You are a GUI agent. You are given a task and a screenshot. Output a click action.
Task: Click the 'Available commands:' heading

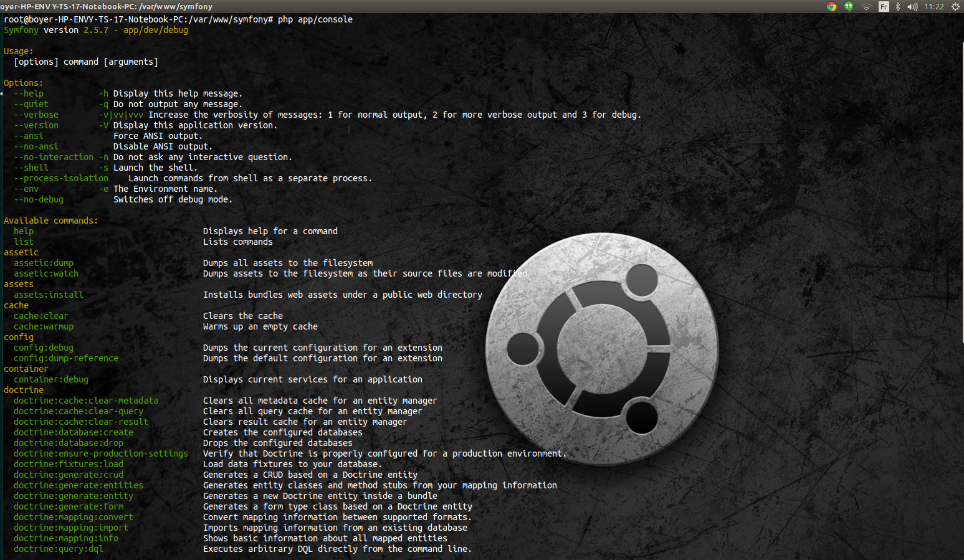click(x=51, y=221)
